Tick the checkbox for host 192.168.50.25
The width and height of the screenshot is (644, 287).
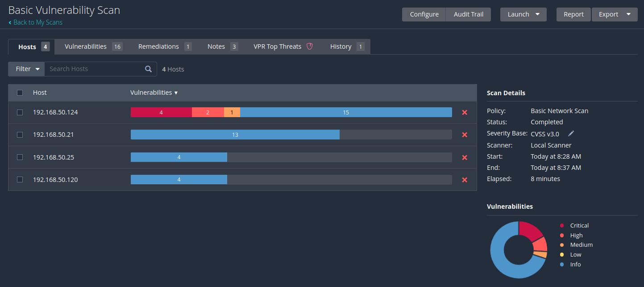coord(20,157)
